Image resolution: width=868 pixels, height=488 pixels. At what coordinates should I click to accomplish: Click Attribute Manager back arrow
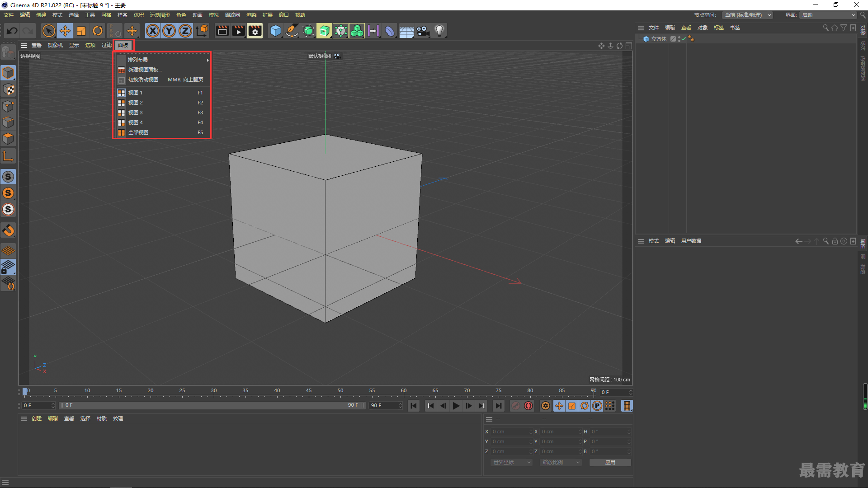(799, 241)
